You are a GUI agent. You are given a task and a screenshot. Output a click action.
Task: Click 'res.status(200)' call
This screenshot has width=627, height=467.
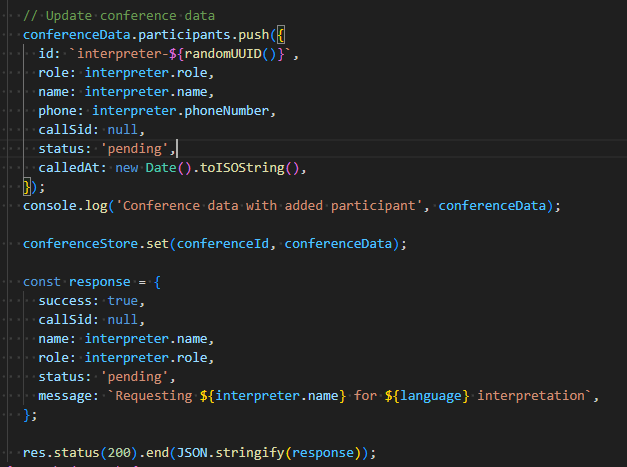click(x=80, y=453)
